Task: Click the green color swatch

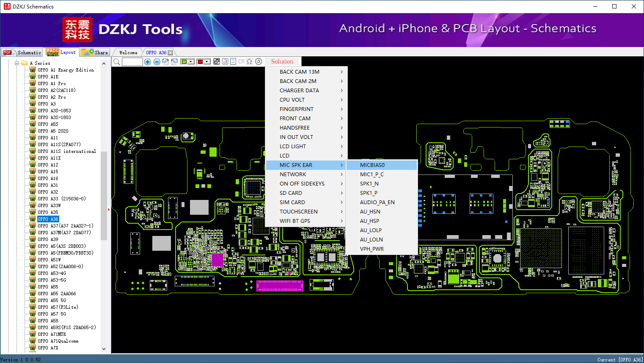Action: tap(184, 62)
